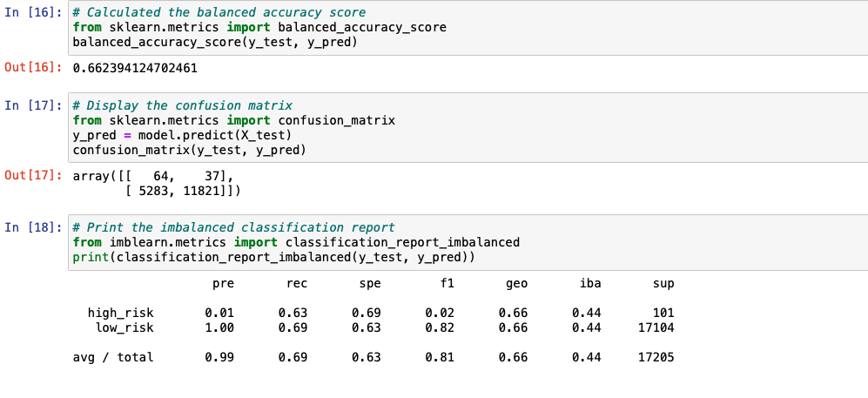The image size is (868, 398).
Task: Click the line 'y_pred = model.predict(X_test)'
Action: pos(182,135)
